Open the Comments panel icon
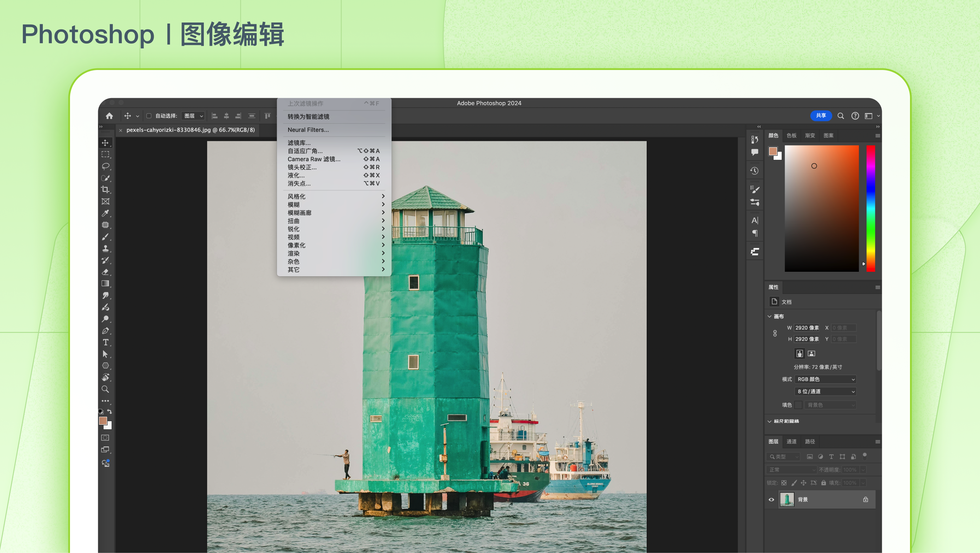The width and height of the screenshot is (980, 553). (755, 152)
